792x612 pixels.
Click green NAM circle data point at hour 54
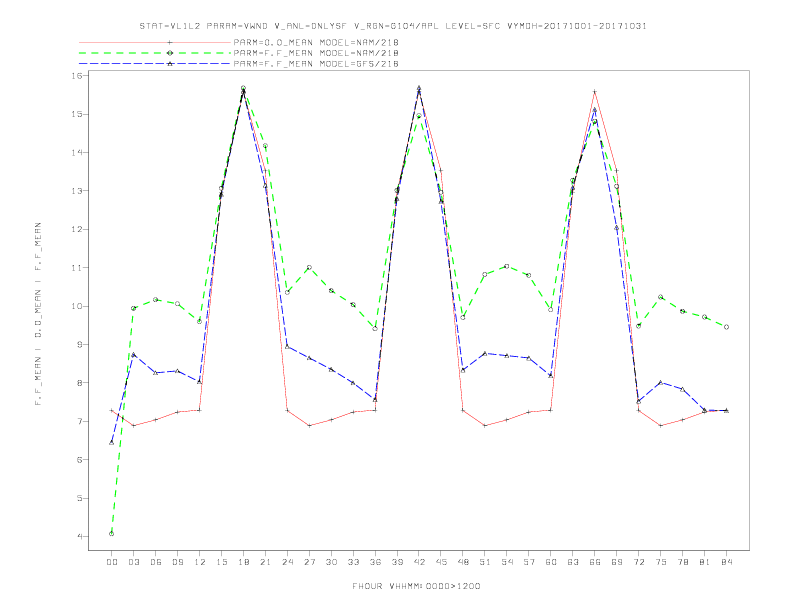[x=507, y=266]
